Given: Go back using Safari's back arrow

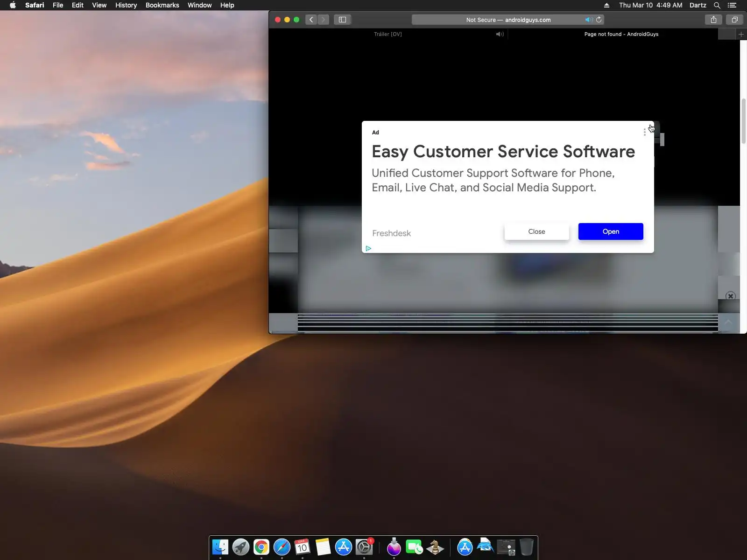Looking at the screenshot, I should click(311, 20).
